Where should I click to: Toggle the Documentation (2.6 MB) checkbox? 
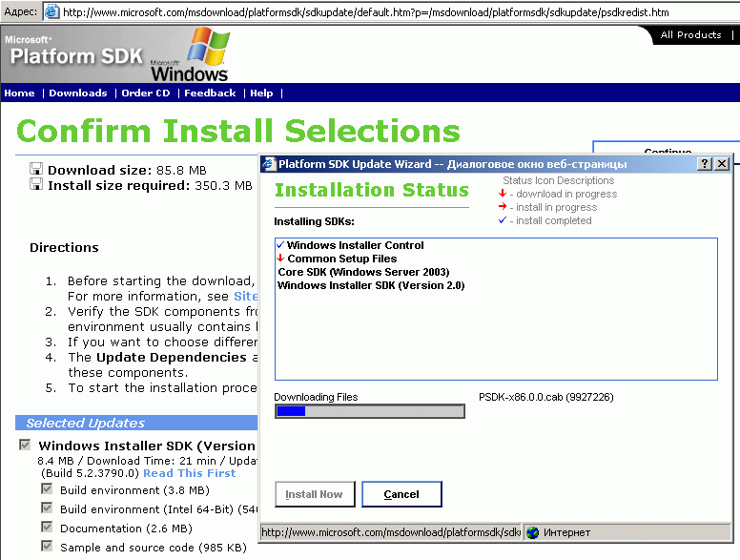(x=47, y=527)
